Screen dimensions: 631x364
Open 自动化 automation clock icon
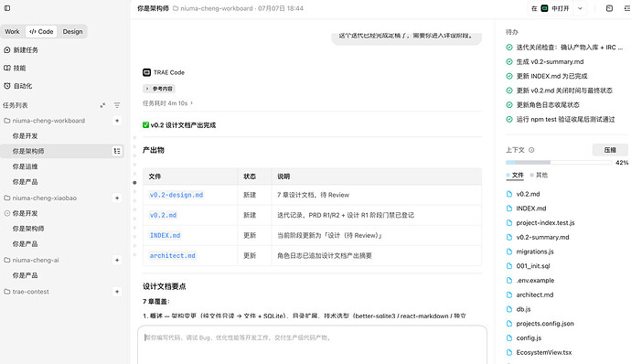pos(6,86)
